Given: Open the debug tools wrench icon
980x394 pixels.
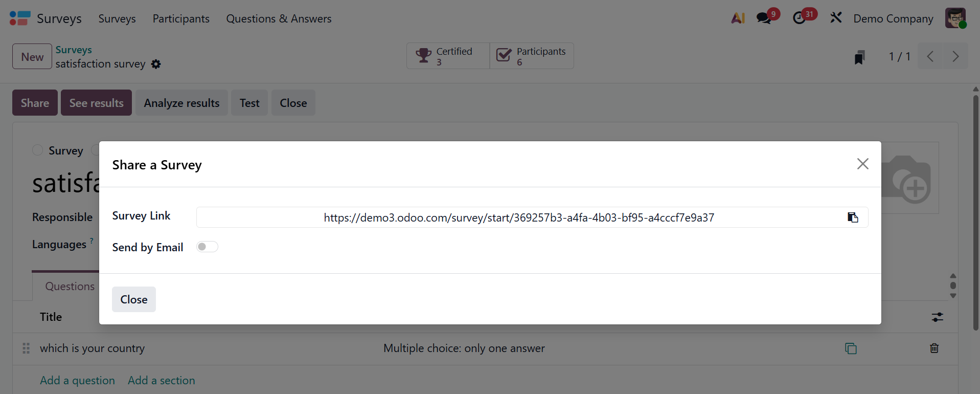Looking at the screenshot, I should pyautogui.click(x=836, y=18).
